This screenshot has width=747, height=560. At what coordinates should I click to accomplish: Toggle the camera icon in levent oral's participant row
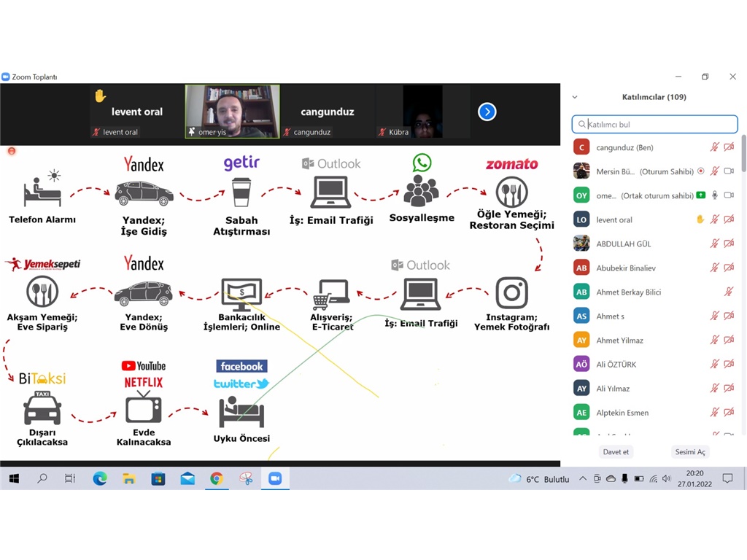coord(729,219)
